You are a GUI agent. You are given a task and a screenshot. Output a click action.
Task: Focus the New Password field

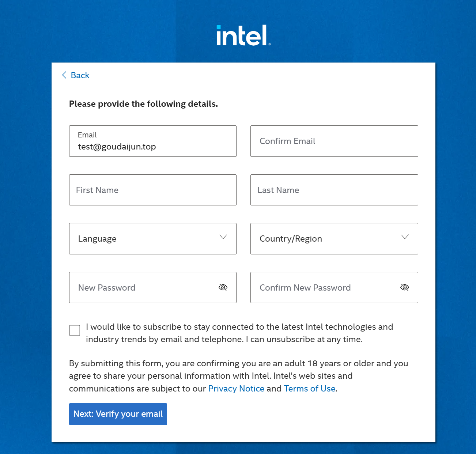(x=144, y=288)
